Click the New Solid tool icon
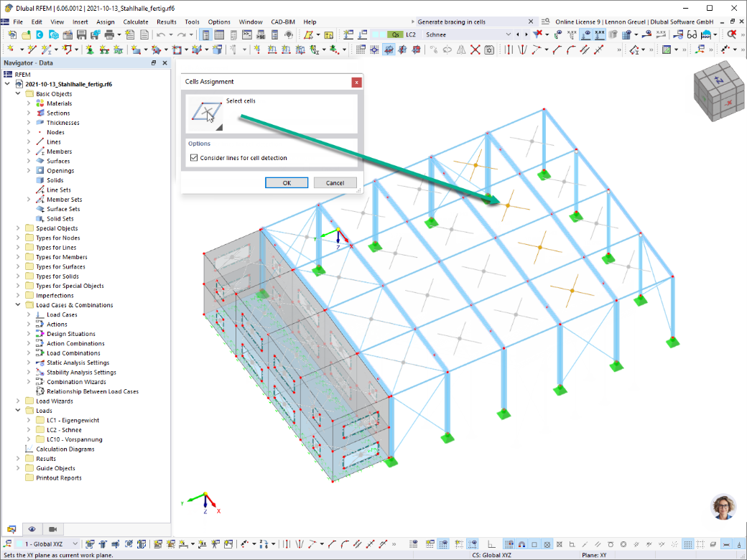This screenshot has width=747, height=560. click(x=198, y=50)
